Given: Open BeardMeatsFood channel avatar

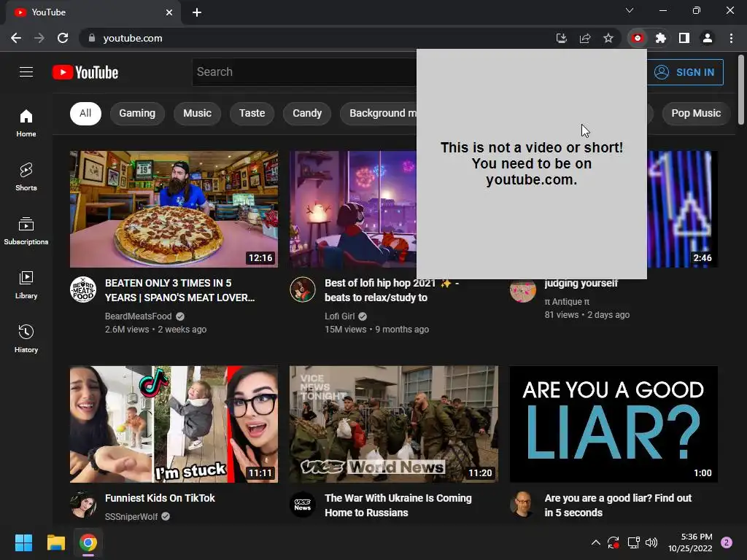Looking at the screenshot, I should tap(83, 289).
